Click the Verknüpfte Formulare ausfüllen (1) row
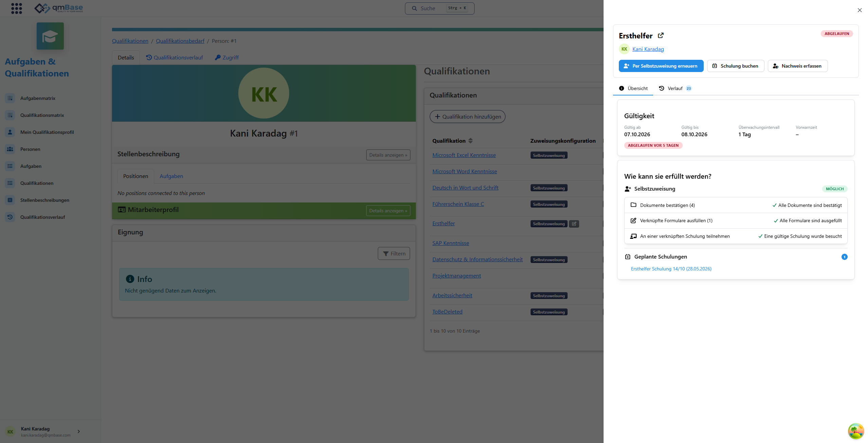This screenshot has width=868, height=443. [736, 220]
